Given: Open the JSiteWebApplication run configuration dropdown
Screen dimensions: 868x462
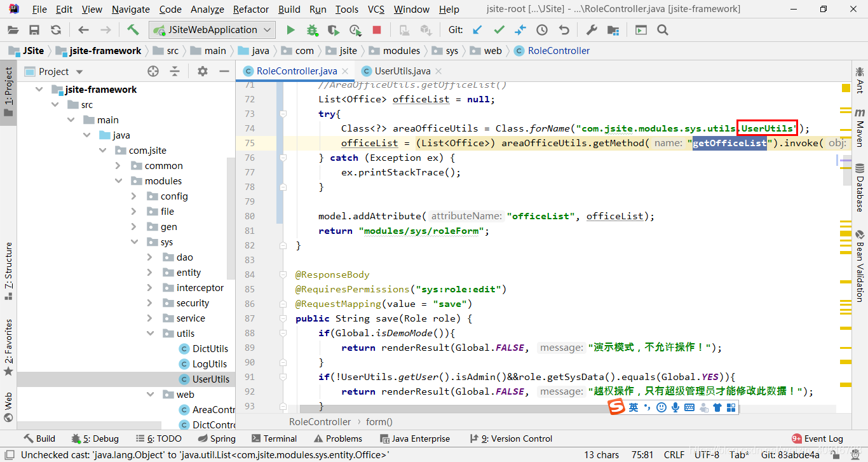Looking at the screenshot, I should (x=212, y=30).
